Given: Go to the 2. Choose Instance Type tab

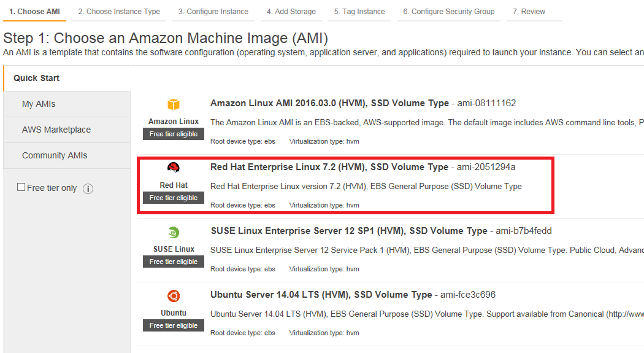Looking at the screenshot, I should pyautogui.click(x=119, y=12).
